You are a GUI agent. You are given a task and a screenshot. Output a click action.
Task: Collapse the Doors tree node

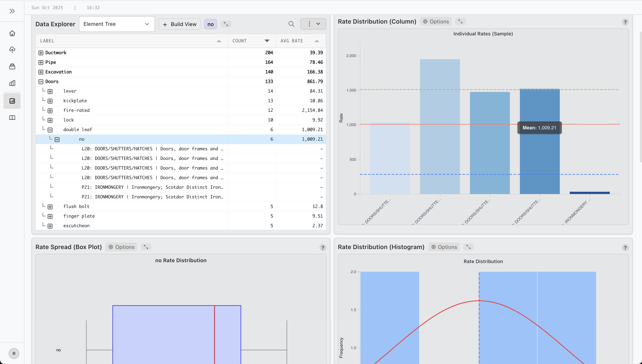click(x=41, y=81)
